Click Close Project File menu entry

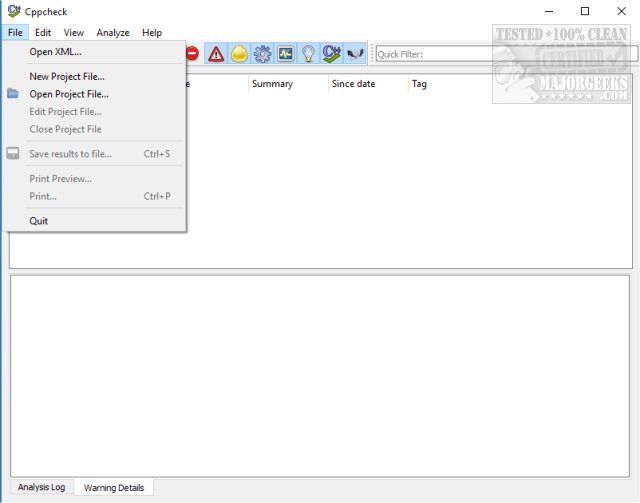coord(95,129)
